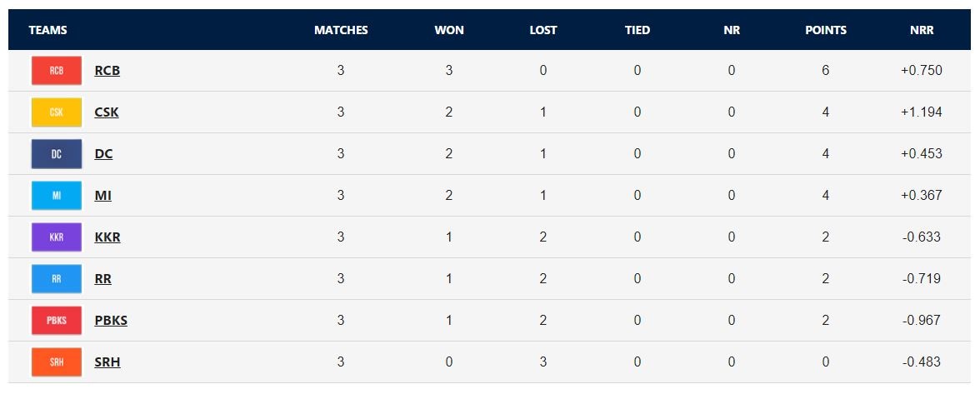Open the CSK team link

coord(107,112)
